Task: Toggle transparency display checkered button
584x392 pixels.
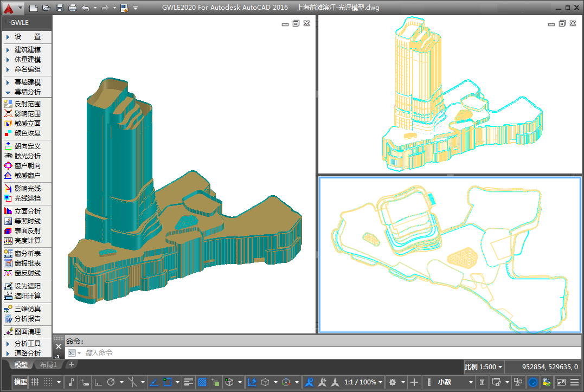Action: (x=202, y=382)
